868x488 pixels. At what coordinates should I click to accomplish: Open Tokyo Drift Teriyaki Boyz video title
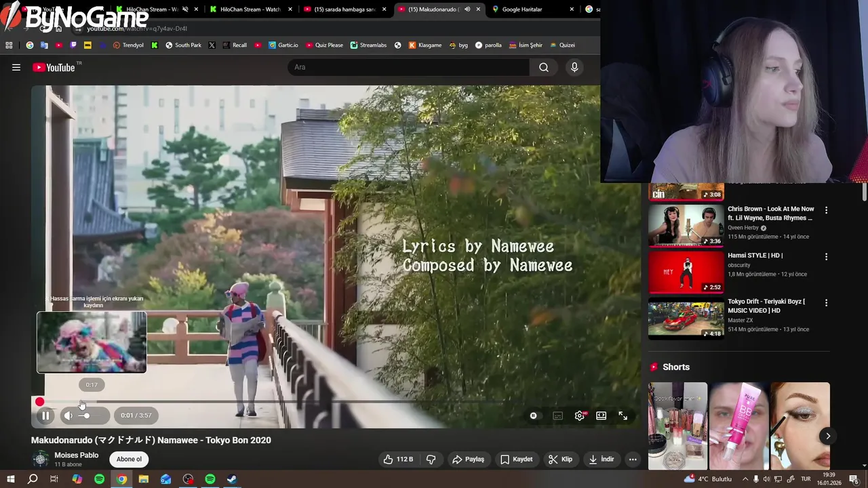[766, 306]
